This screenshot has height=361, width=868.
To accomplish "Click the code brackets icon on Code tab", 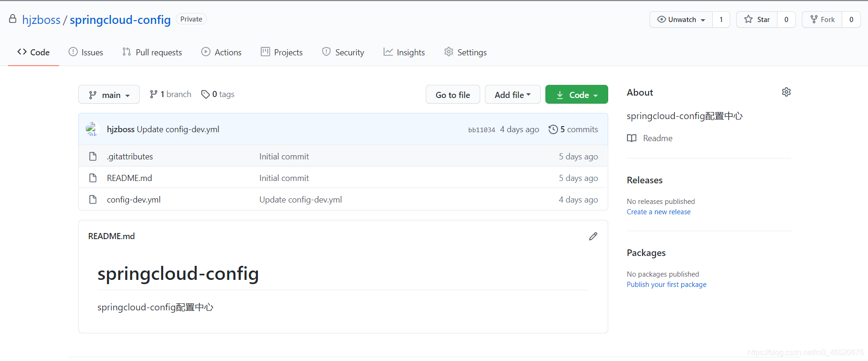I will (22, 52).
